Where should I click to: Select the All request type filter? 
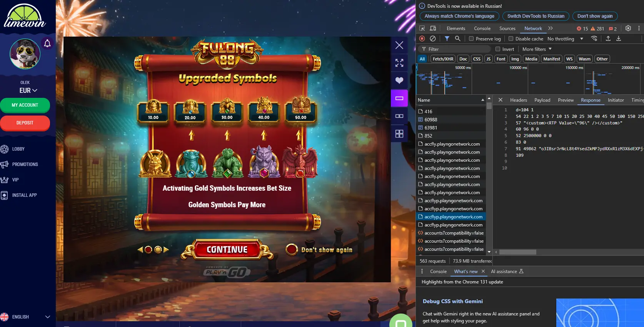[x=422, y=59]
